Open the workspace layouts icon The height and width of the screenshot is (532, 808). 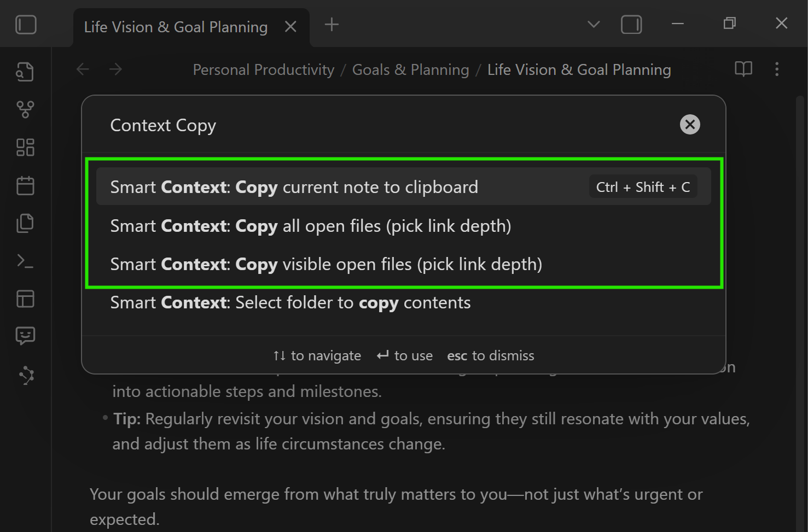pos(25,299)
